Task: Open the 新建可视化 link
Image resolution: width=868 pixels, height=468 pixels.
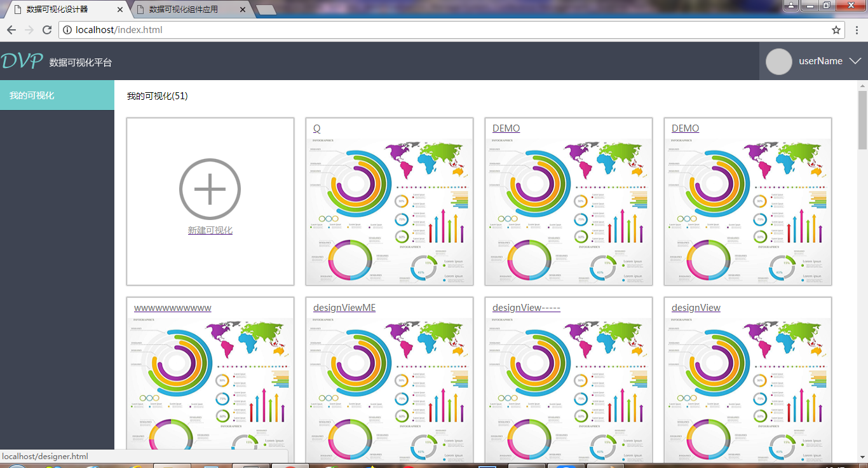Action: [210, 230]
